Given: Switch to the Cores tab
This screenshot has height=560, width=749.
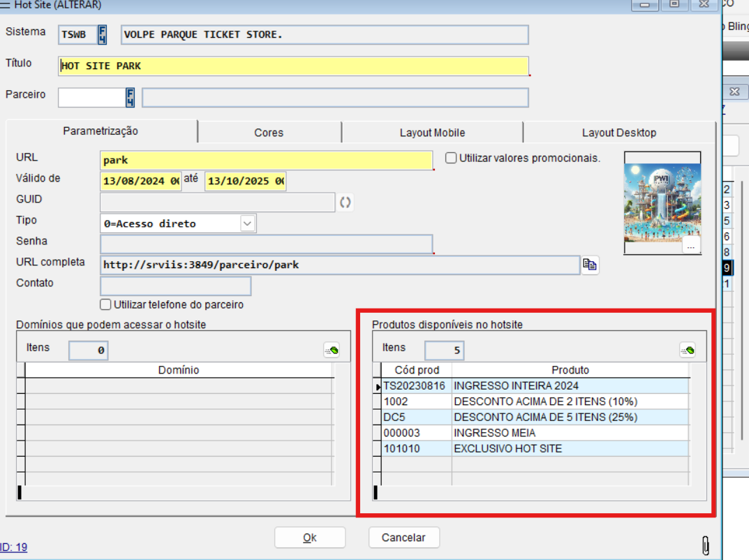Looking at the screenshot, I should tap(269, 132).
